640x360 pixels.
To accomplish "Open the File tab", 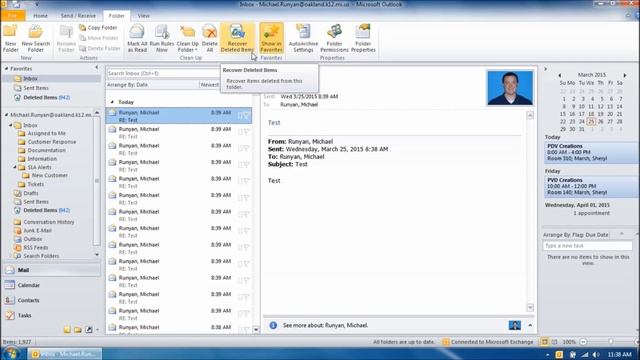I will 13,16.
